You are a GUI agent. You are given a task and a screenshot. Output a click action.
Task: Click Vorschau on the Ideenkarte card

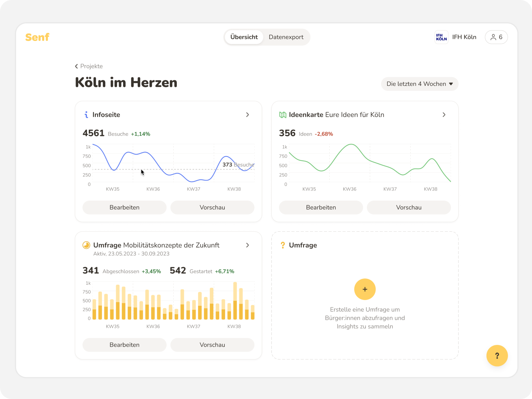pos(408,207)
